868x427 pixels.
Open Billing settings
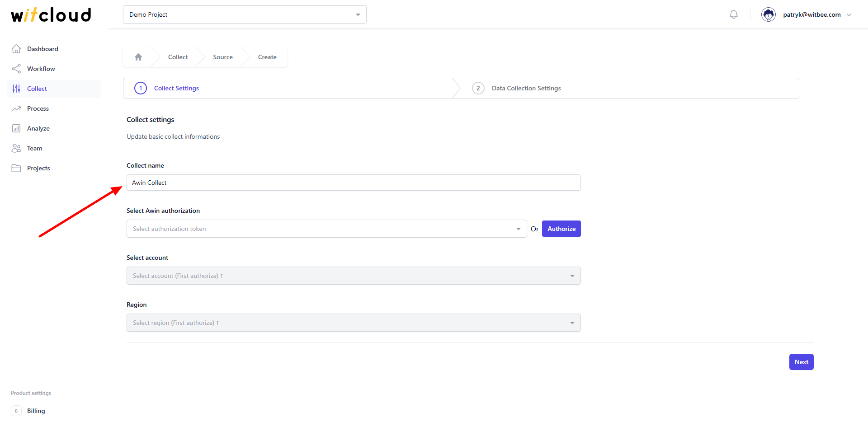[x=54, y=411]
